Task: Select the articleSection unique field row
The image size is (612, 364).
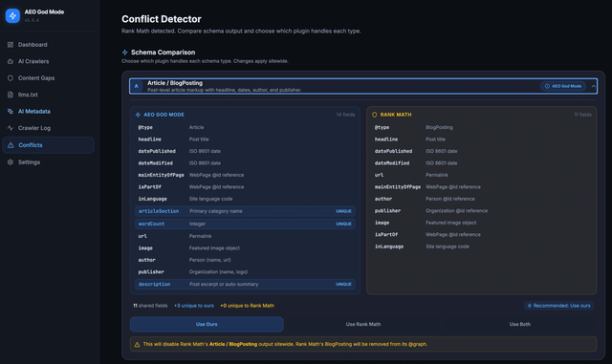Action: pos(245,211)
